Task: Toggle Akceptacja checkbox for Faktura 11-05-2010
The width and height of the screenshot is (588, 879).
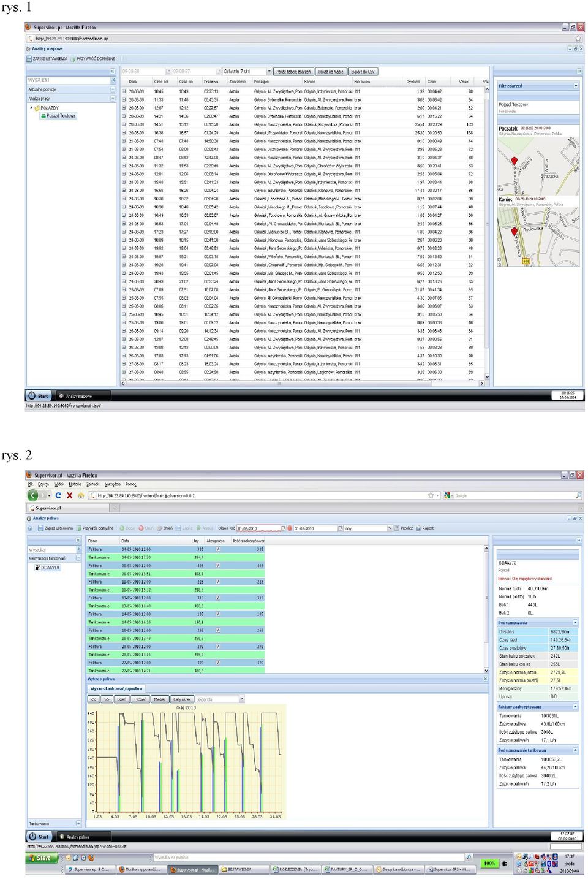Action: tap(218, 582)
